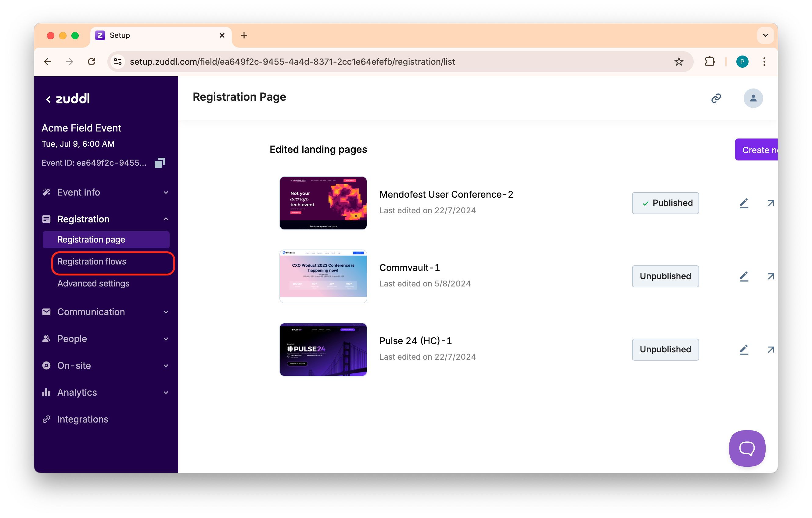Open the browser extensions puzzle icon

710,61
